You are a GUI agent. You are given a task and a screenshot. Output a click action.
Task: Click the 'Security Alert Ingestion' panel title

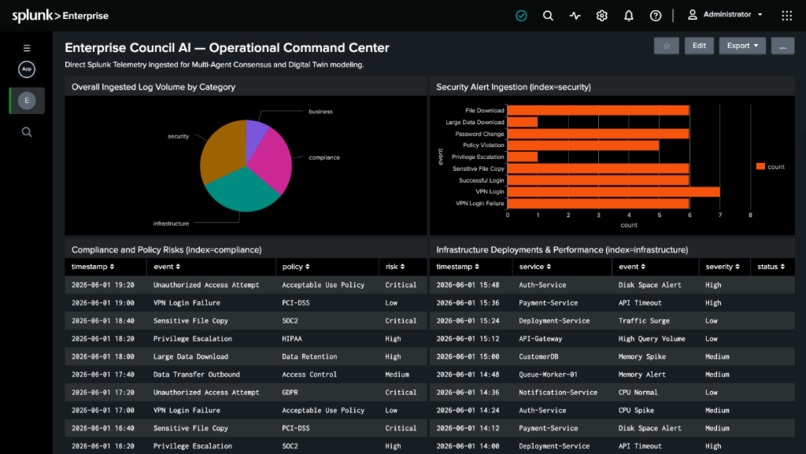514,87
